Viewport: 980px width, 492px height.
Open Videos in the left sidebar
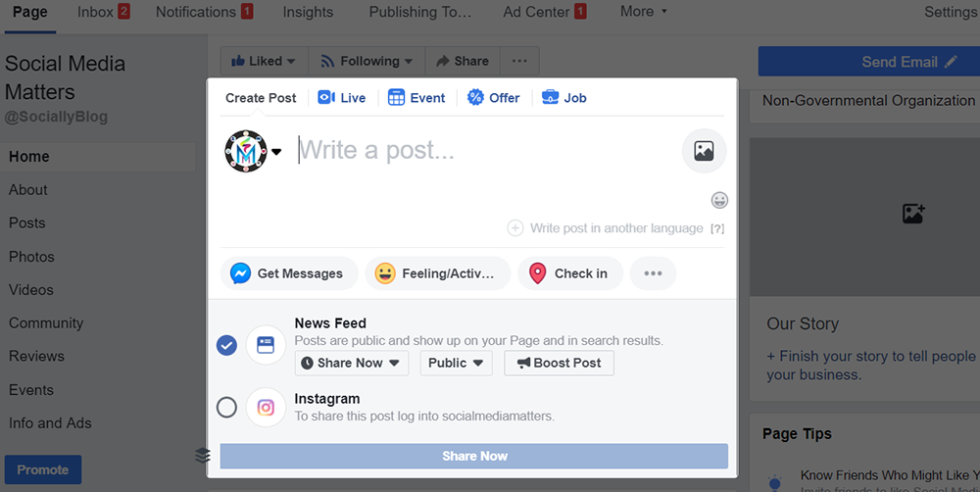(x=31, y=290)
